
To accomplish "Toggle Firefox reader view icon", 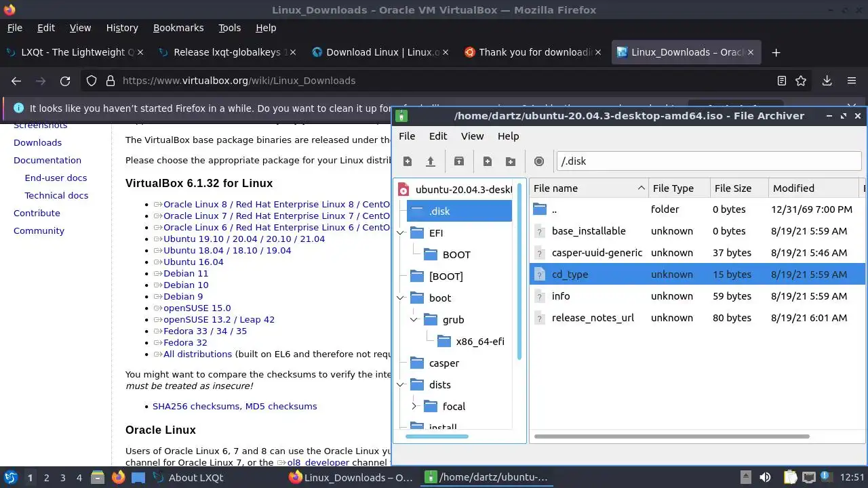I will [x=782, y=81].
